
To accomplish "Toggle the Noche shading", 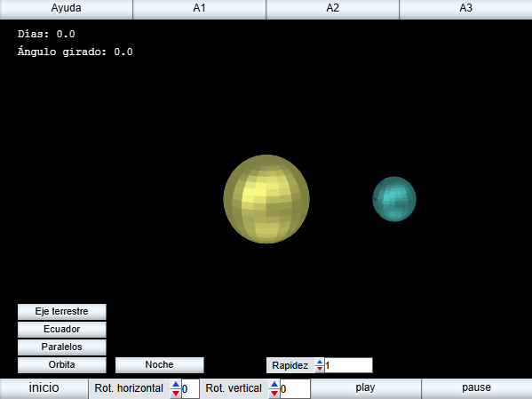I will (160, 365).
